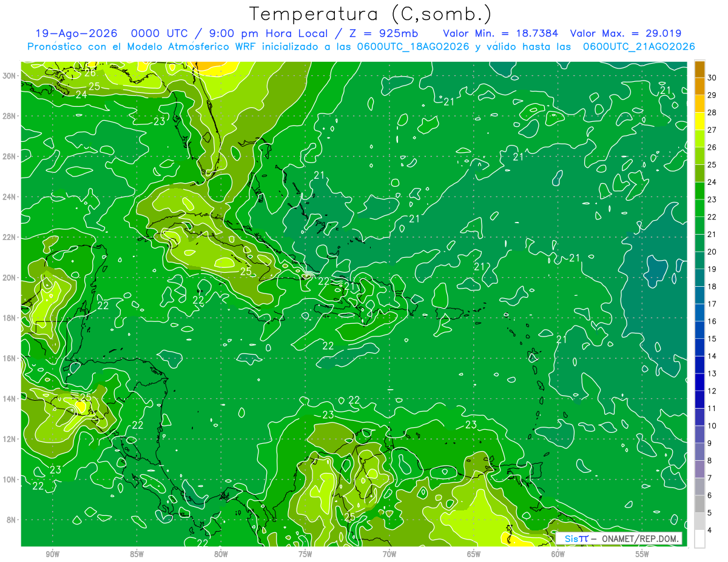
Task: Click the "14N" latitude axis label
Action: point(10,399)
